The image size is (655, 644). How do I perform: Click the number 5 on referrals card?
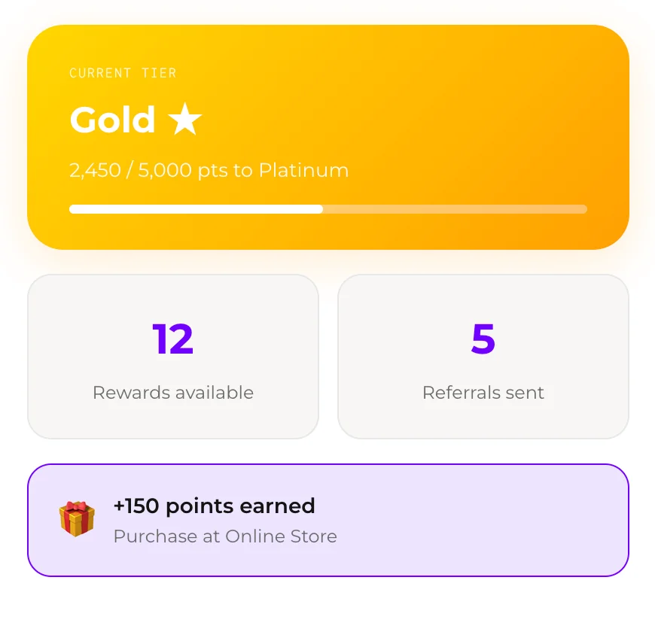483,339
